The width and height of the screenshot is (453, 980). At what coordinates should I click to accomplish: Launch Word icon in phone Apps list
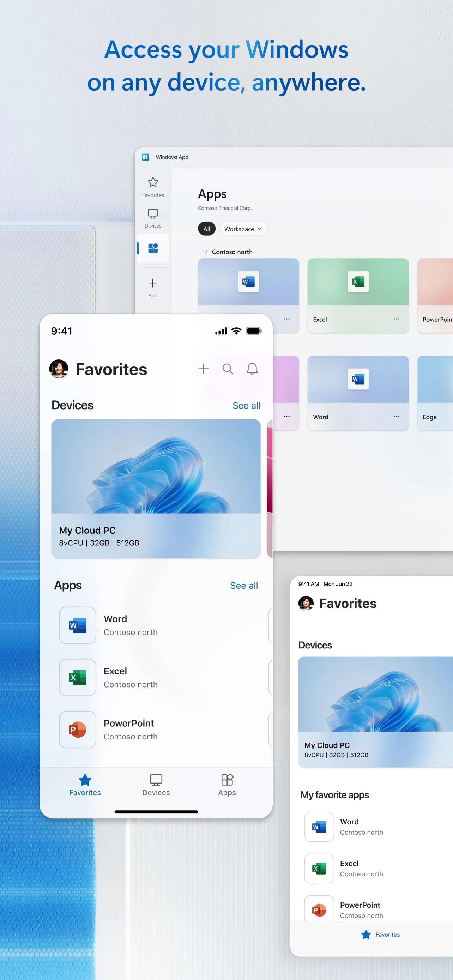[78, 625]
